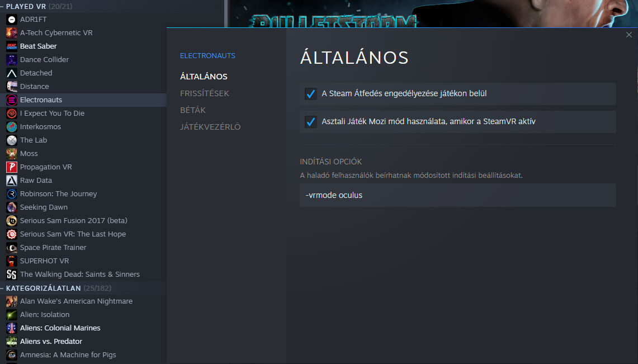
Task: Open the ÁLTALÁNOS settings tab
Action: pyautogui.click(x=204, y=77)
